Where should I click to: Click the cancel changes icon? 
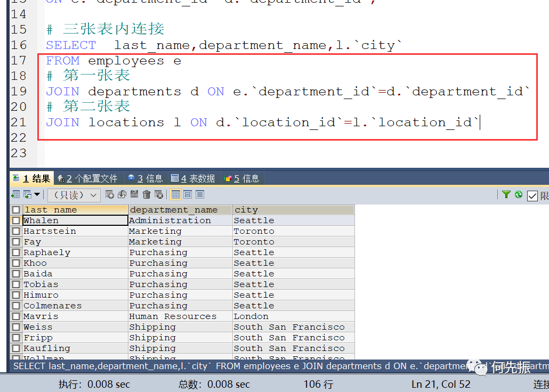(x=159, y=194)
